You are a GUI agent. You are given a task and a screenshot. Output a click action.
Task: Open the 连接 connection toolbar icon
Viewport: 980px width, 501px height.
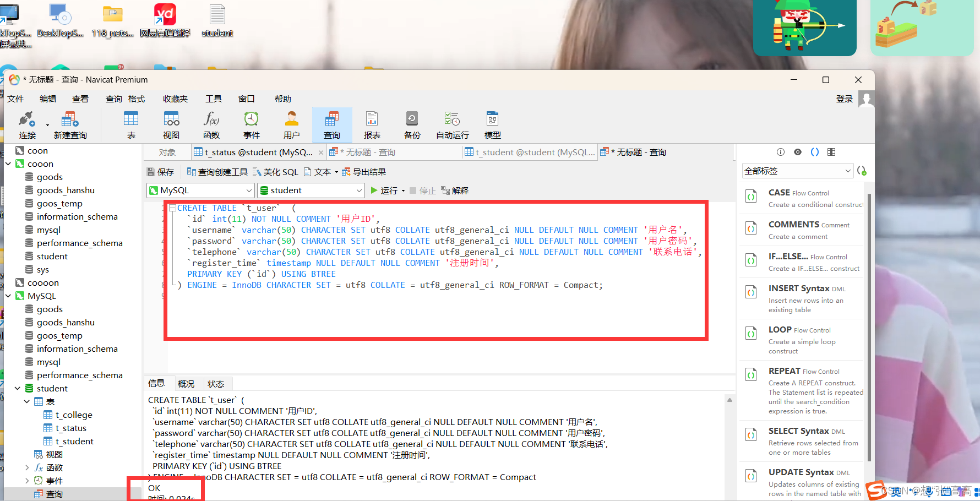click(27, 124)
